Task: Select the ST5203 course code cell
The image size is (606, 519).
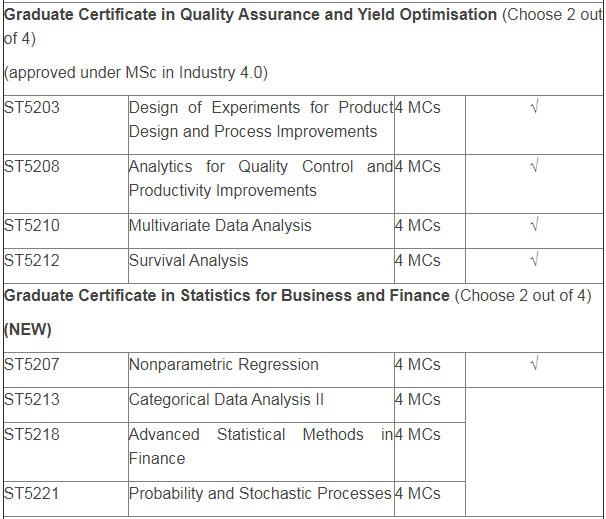Action: pos(32,108)
